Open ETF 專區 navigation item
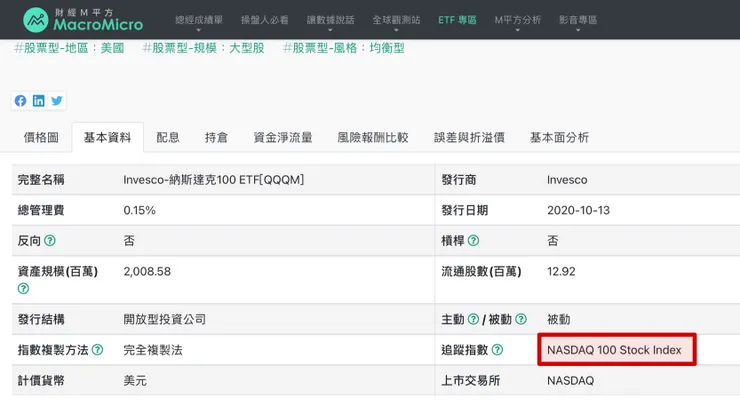Image resolution: width=740 pixels, height=407 pixels. click(x=457, y=20)
